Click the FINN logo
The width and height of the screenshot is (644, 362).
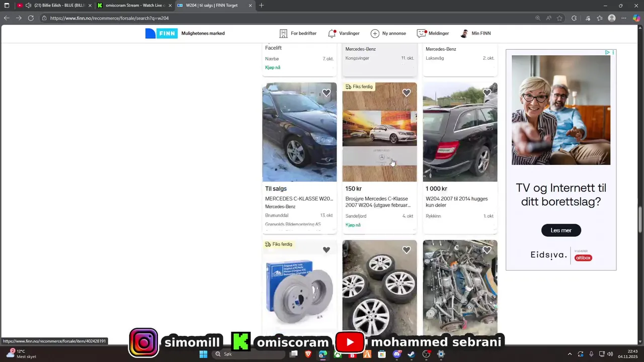[x=162, y=34]
